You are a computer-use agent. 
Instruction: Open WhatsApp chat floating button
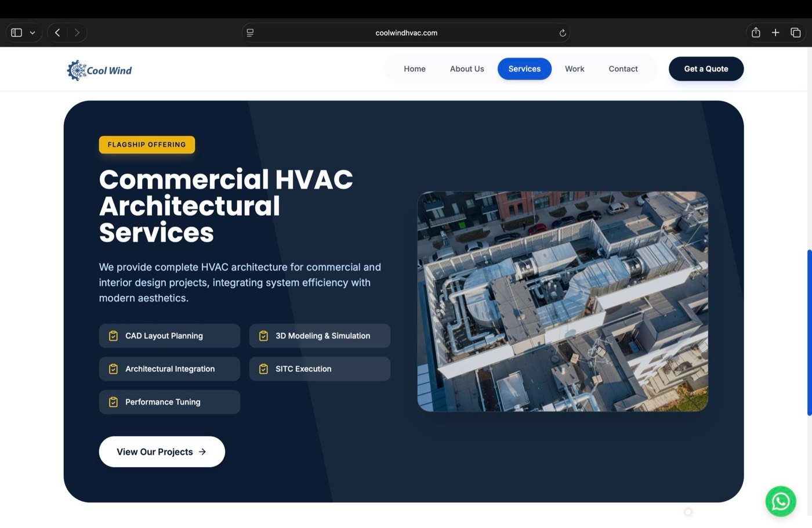(x=781, y=501)
